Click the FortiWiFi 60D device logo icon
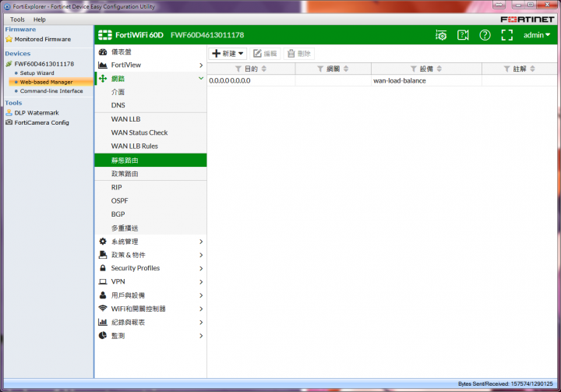 [105, 35]
